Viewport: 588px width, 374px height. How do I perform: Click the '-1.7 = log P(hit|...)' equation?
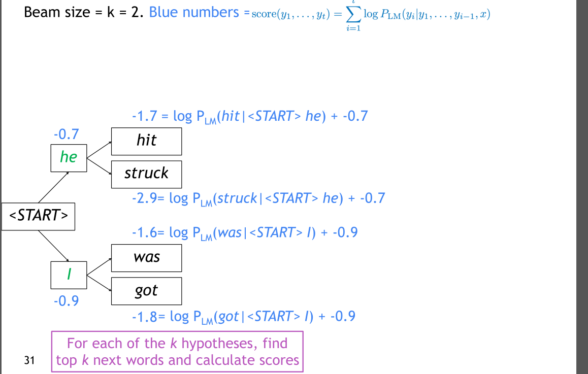[x=250, y=117]
